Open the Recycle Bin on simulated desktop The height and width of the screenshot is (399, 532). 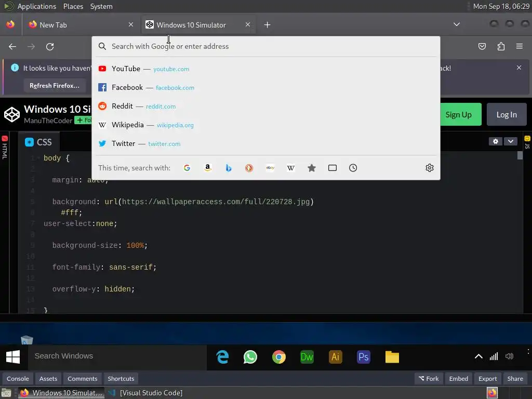pyautogui.click(x=27, y=340)
